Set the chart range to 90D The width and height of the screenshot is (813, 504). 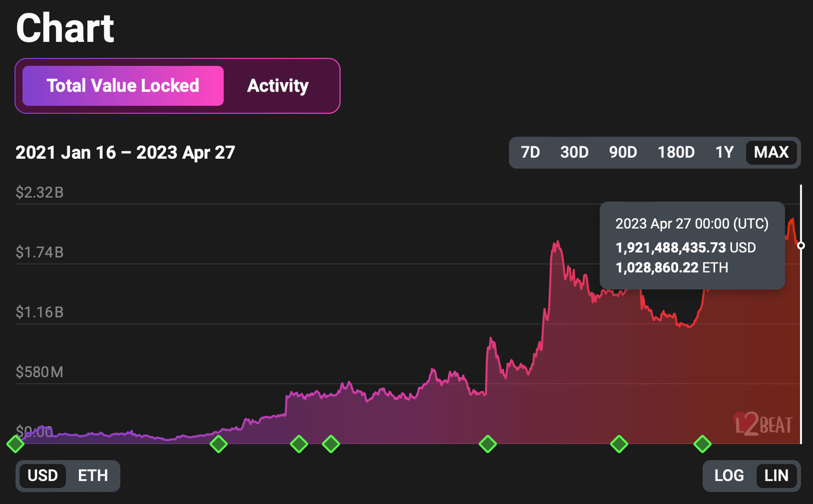tap(623, 152)
